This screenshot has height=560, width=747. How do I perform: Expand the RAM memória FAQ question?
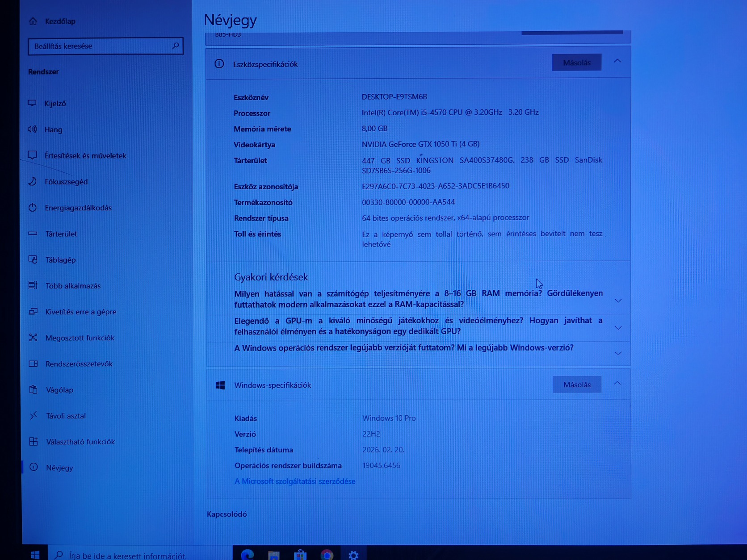click(618, 301)
